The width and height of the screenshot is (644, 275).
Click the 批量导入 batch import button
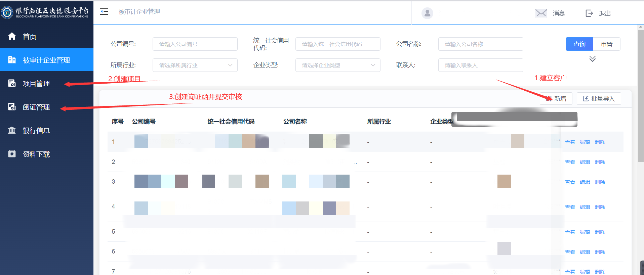599,98
